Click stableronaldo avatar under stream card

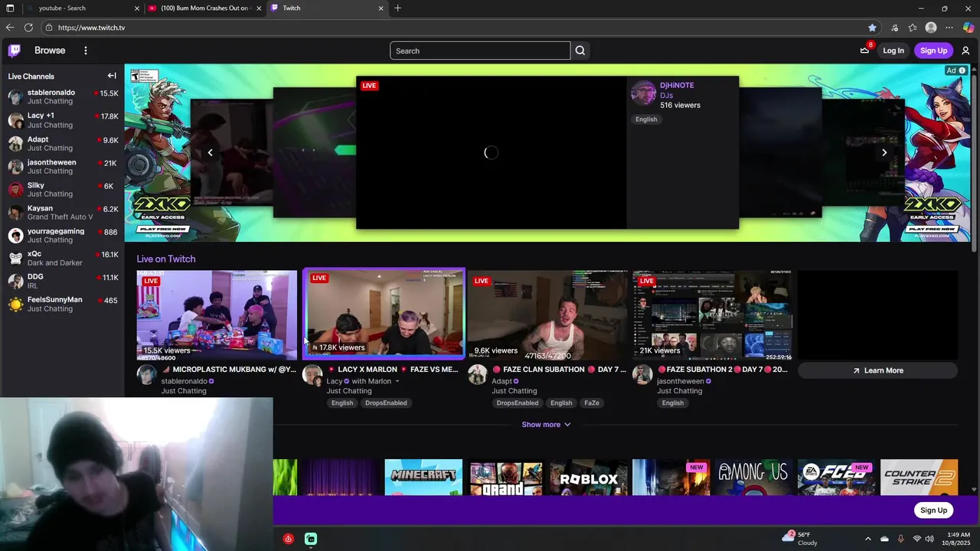147,375
